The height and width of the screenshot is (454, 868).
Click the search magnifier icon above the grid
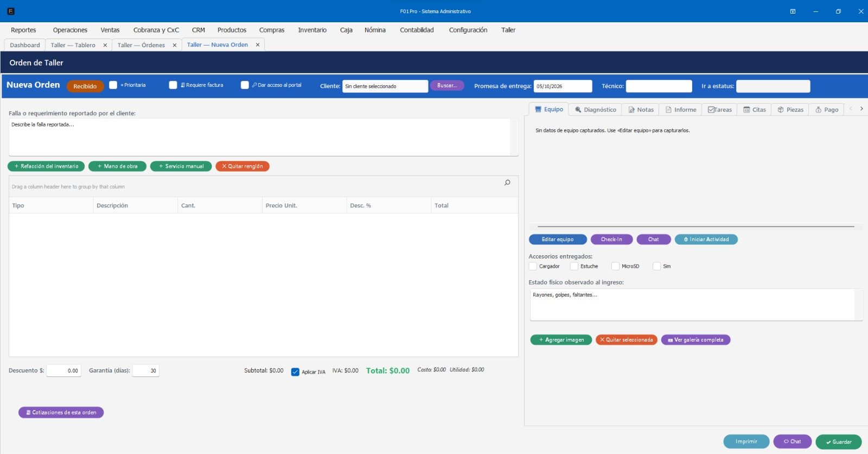507,182
